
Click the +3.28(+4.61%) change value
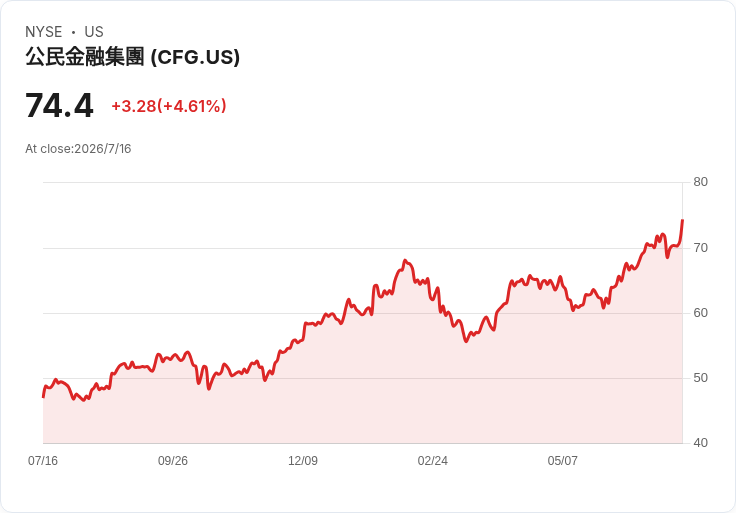(169, 106)
